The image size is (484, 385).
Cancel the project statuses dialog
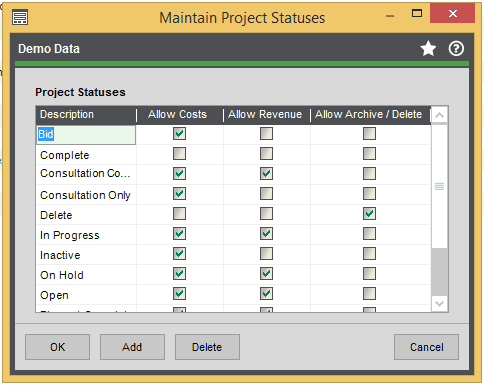(x=426, y=347)
